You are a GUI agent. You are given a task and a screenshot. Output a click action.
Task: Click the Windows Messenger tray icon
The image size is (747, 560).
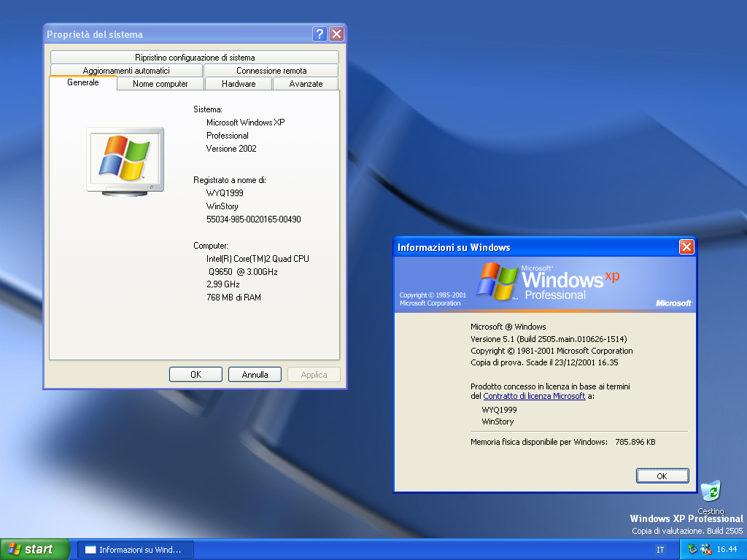coord(706,550)
